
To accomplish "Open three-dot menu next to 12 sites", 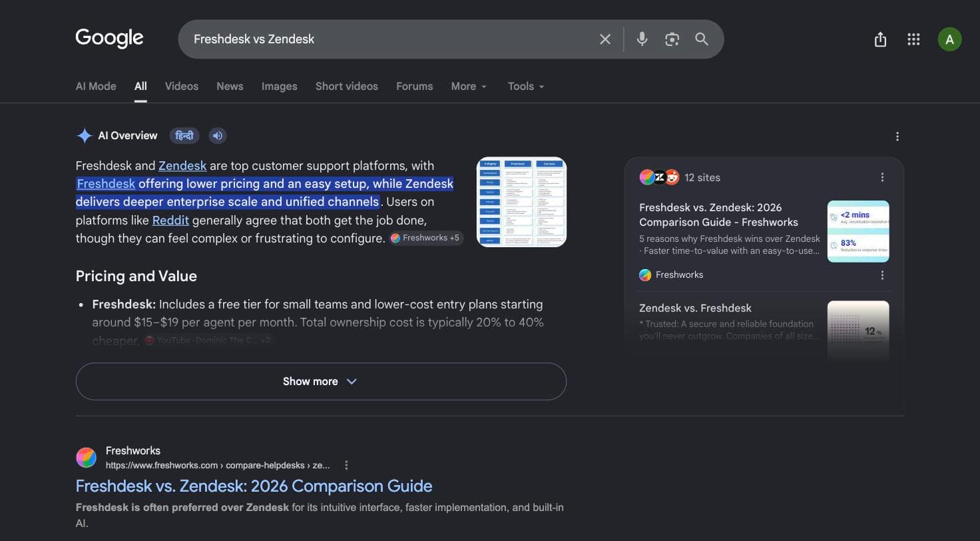I will [x=882, y=177].
